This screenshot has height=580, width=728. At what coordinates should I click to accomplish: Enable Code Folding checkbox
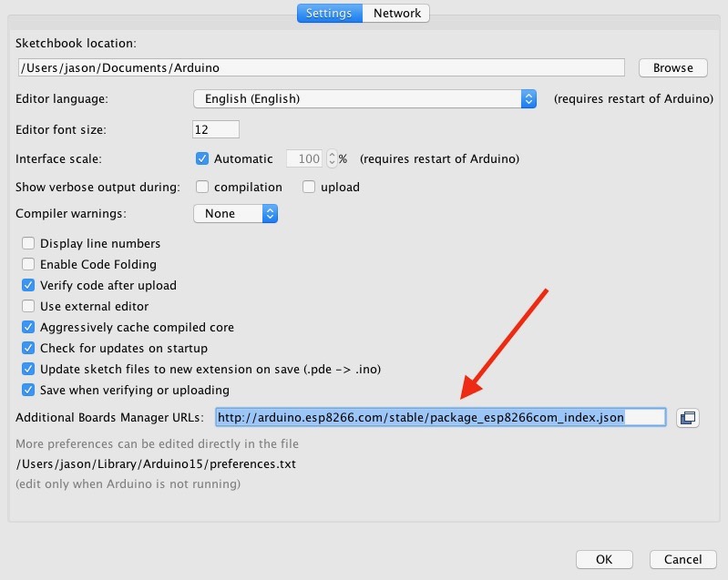pos(28,264)
